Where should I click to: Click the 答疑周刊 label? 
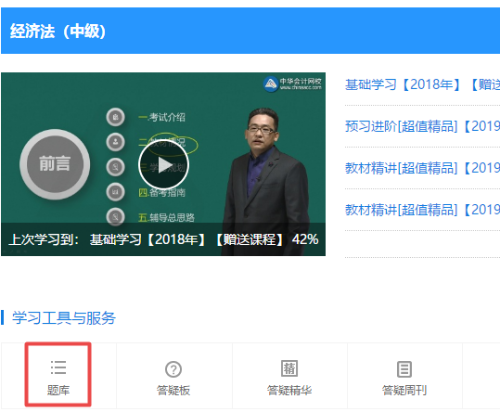404,390
